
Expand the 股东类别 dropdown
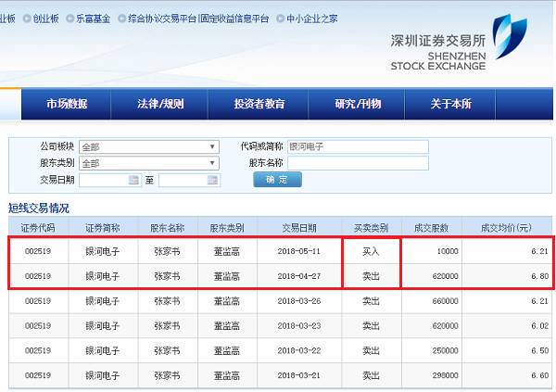tap(149, 163)
